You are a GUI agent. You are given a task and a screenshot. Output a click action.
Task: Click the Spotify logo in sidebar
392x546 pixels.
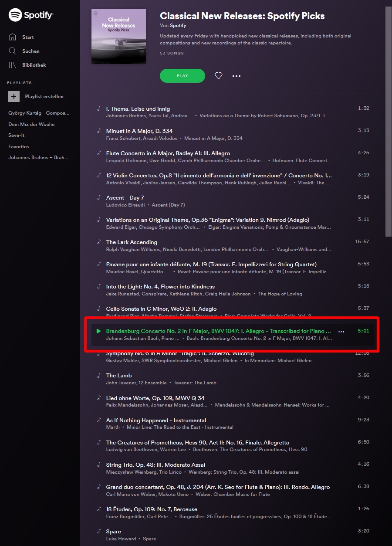(30, 15)
